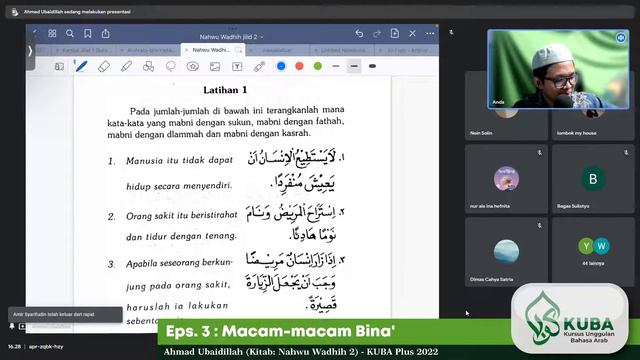Click the audio indicator on self-view tile

tap(621, 38)
